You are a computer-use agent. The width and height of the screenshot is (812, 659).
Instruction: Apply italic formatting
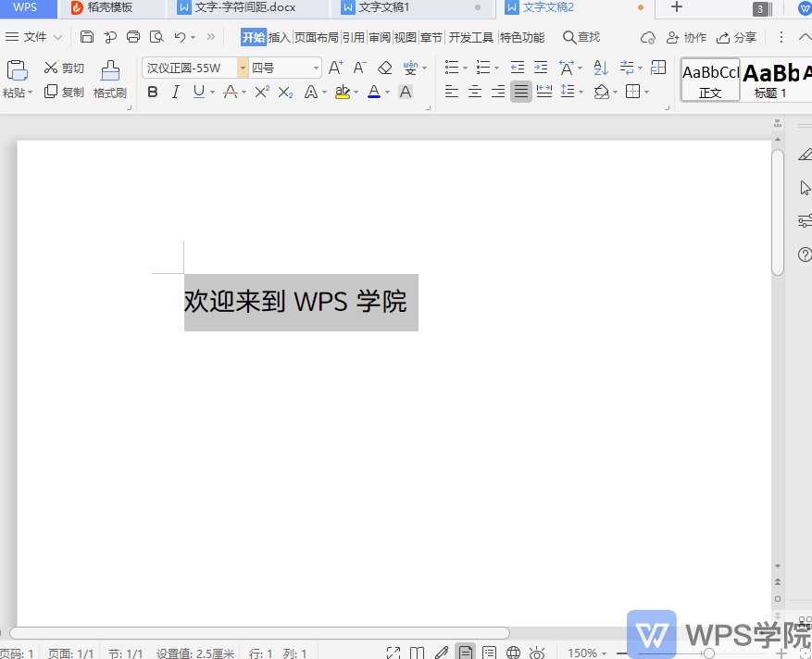click(176, 92)
